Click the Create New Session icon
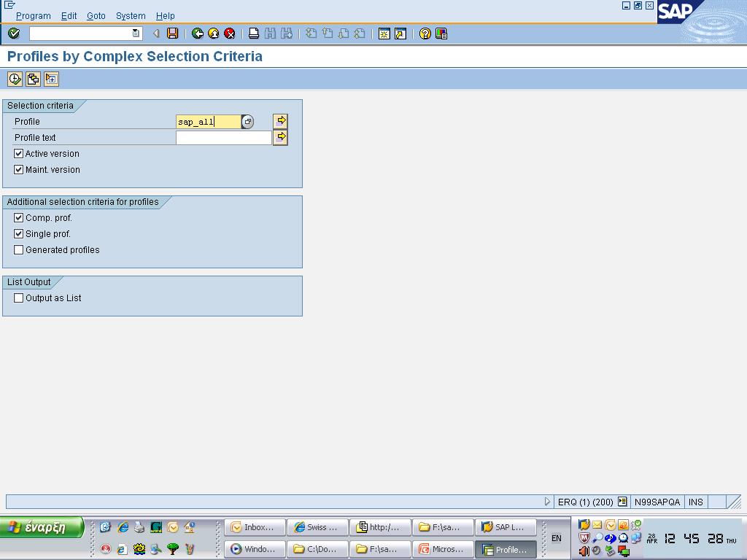Image resolution: width=747 pixels, height=560 pixels. (384, 34)
